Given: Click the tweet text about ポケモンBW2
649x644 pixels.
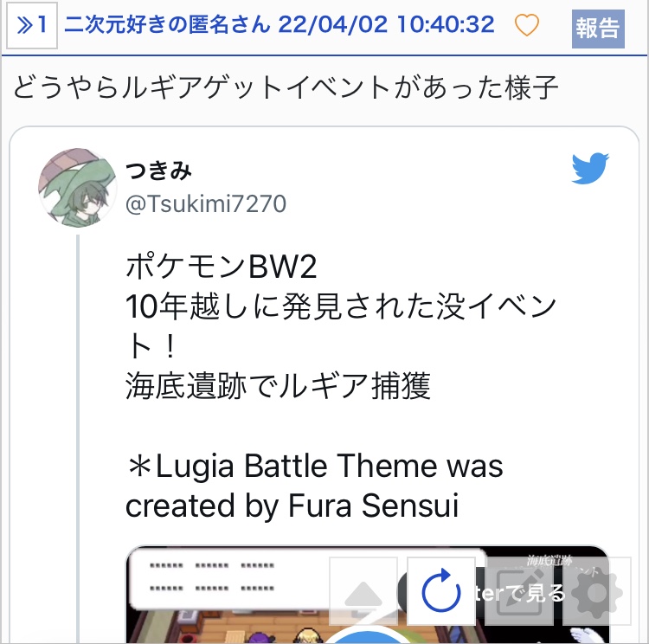Looking at the screenshot, I should [341, 326].
